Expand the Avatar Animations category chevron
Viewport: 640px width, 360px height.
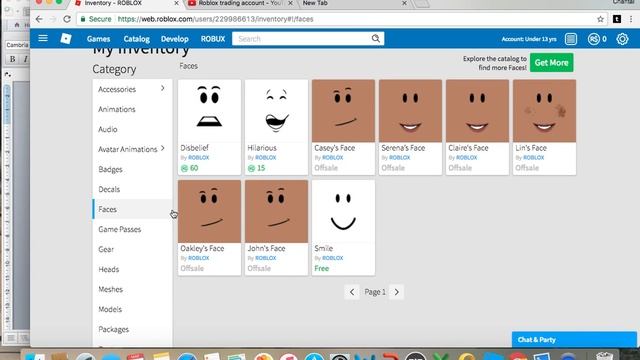(x=163, y=148)
